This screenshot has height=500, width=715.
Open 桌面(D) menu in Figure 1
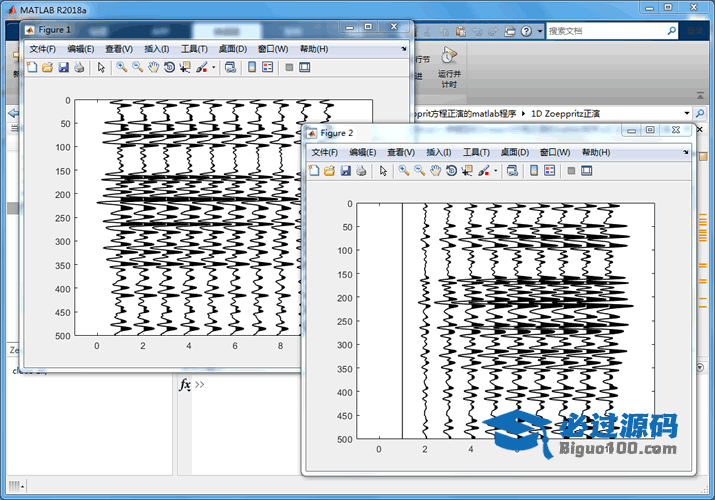[233, 49]
